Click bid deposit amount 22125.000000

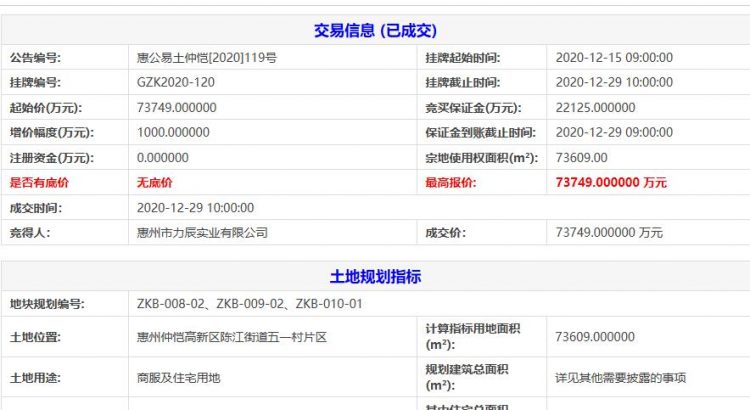pos(595,108)
